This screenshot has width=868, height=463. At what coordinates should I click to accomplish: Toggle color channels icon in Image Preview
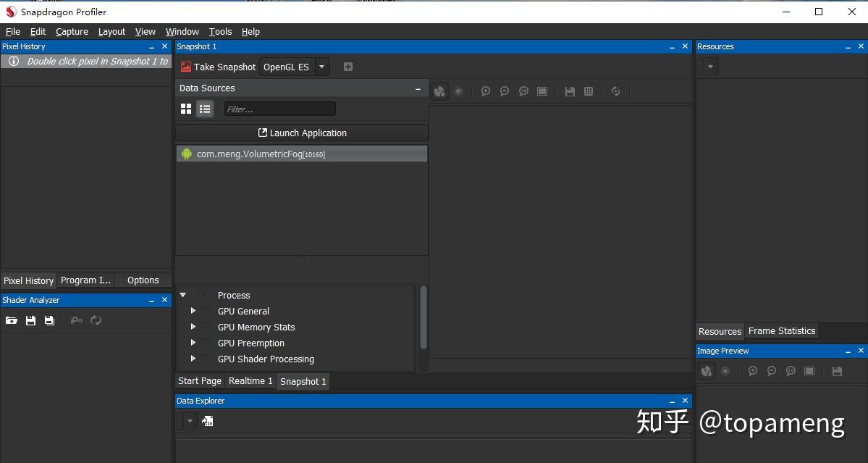pos(707,371)
